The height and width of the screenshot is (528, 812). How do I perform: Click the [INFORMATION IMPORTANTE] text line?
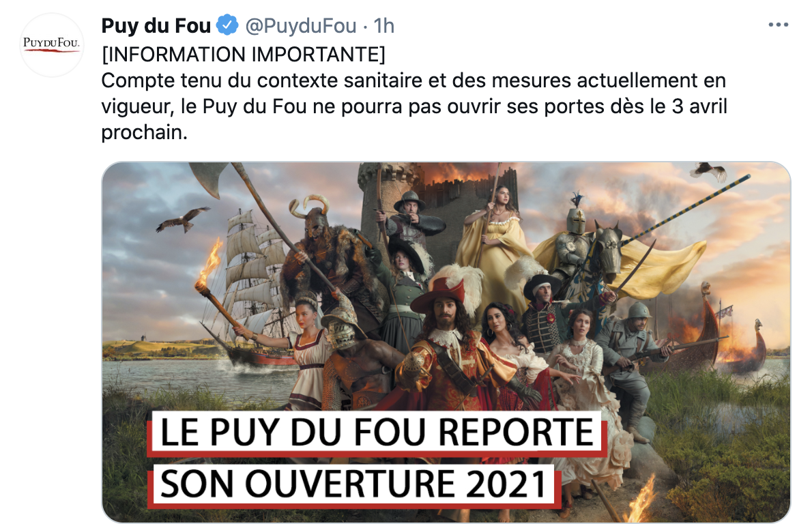(x=244, y=55)
